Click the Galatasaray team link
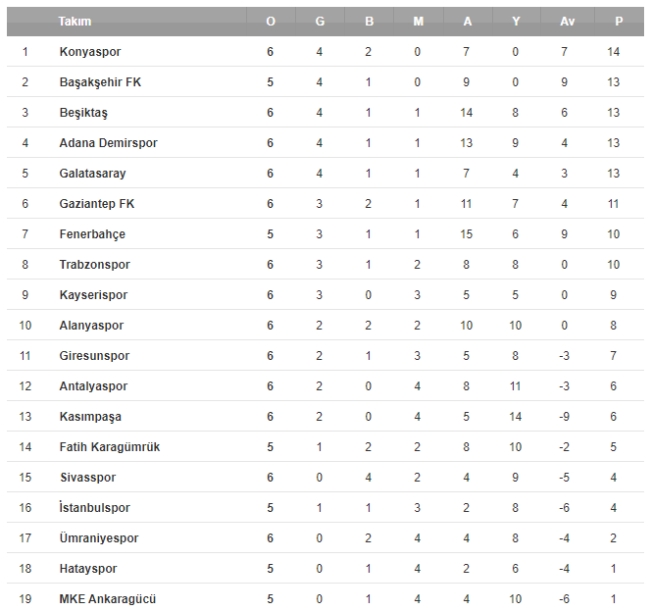This screenshot has height=611, width=650. 92,173
